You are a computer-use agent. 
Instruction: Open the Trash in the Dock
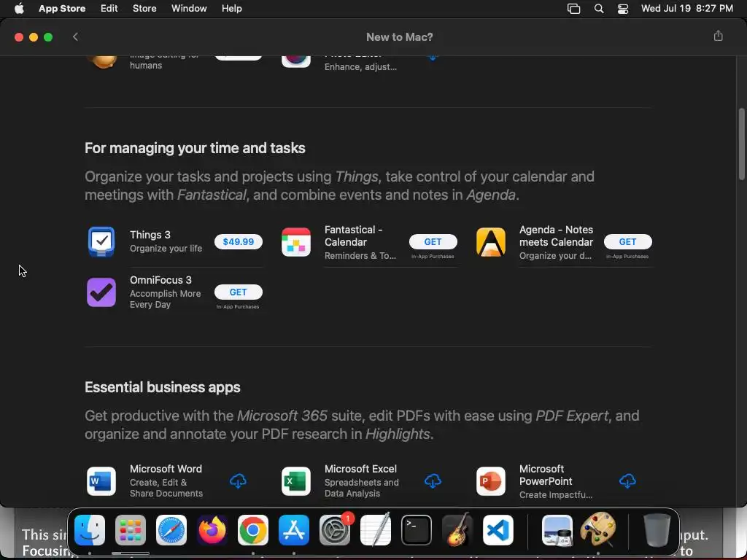657,530
